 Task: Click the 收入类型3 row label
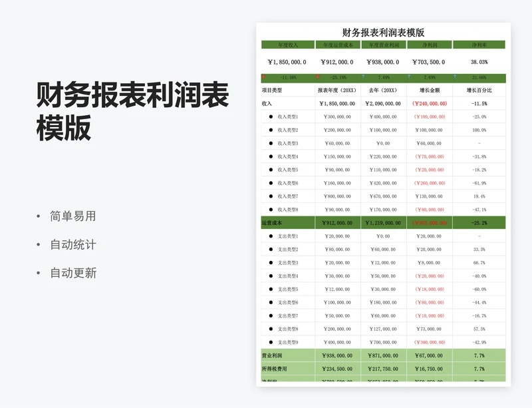click(x=288, y=143)
